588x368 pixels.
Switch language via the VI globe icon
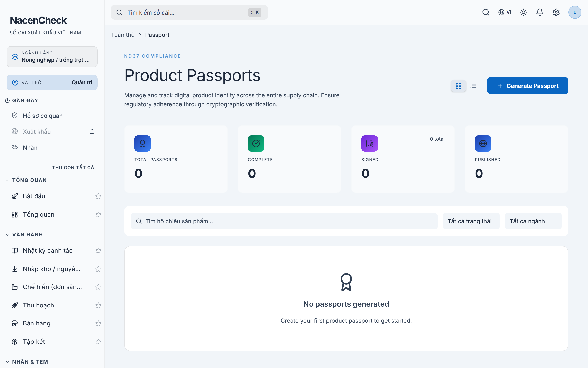click(x=505, y=12)
